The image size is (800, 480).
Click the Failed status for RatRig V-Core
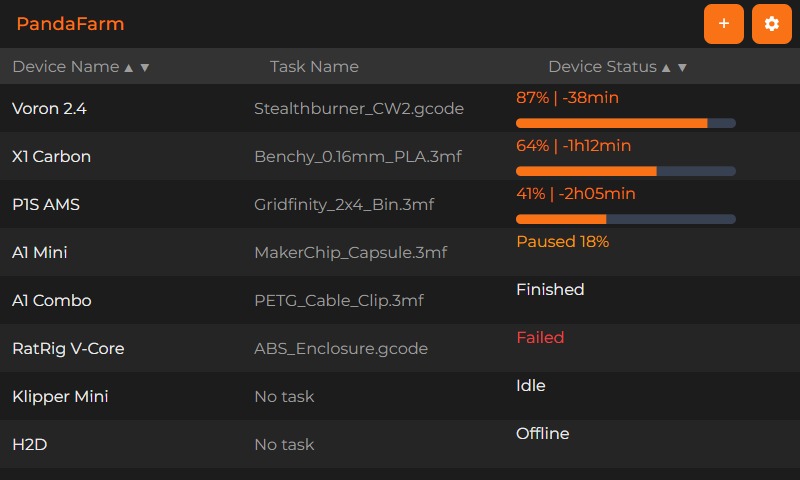click(x=540, y=337)
